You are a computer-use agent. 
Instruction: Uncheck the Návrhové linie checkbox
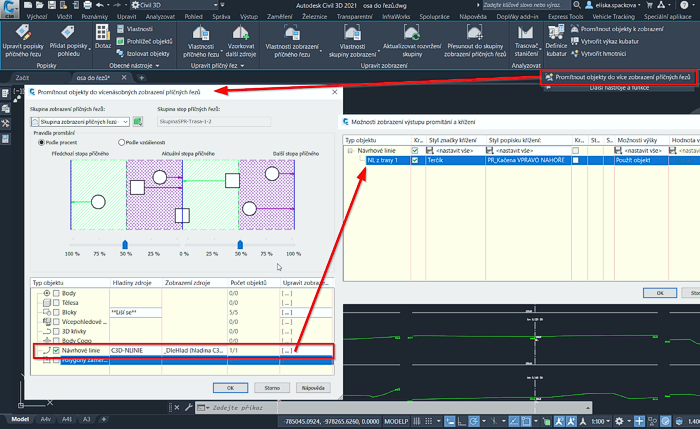tap(56, 350)
